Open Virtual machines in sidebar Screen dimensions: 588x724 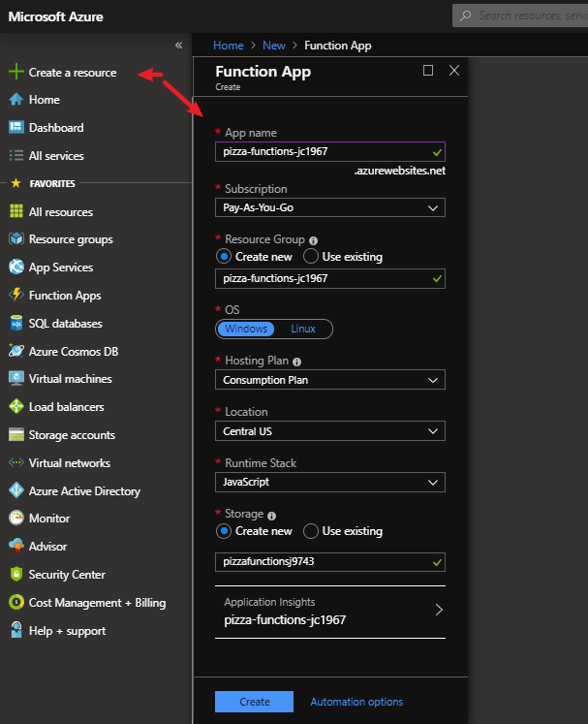(x=70, y=379)
